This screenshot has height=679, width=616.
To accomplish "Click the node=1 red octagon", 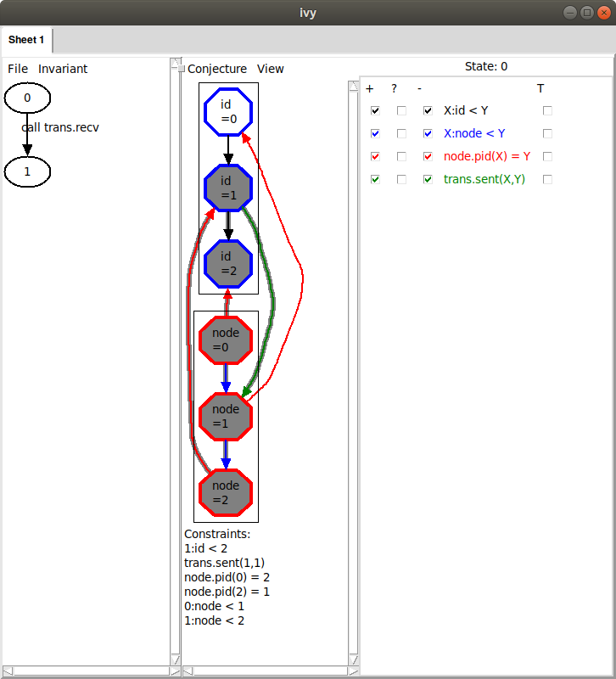I will [226, 416].
